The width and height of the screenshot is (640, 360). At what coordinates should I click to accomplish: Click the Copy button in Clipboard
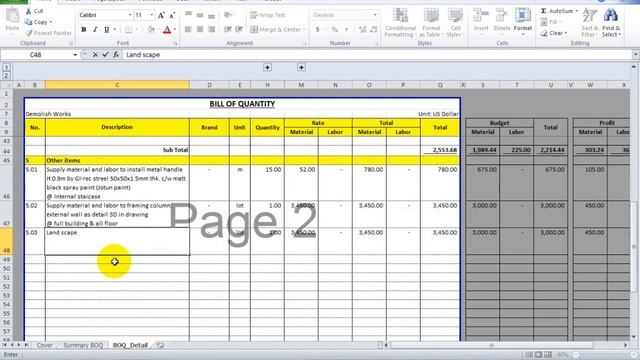[x=38, y=22]
